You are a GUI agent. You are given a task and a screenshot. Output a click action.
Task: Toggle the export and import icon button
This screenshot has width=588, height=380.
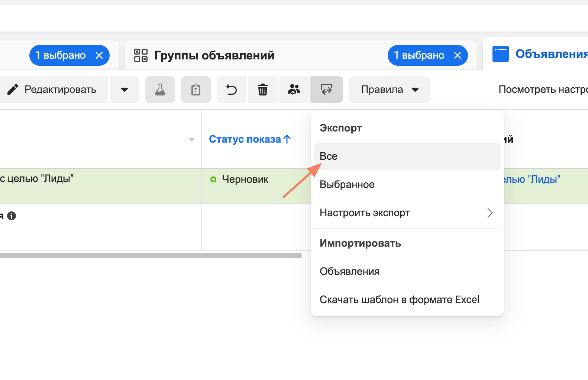tap(327, 90)
